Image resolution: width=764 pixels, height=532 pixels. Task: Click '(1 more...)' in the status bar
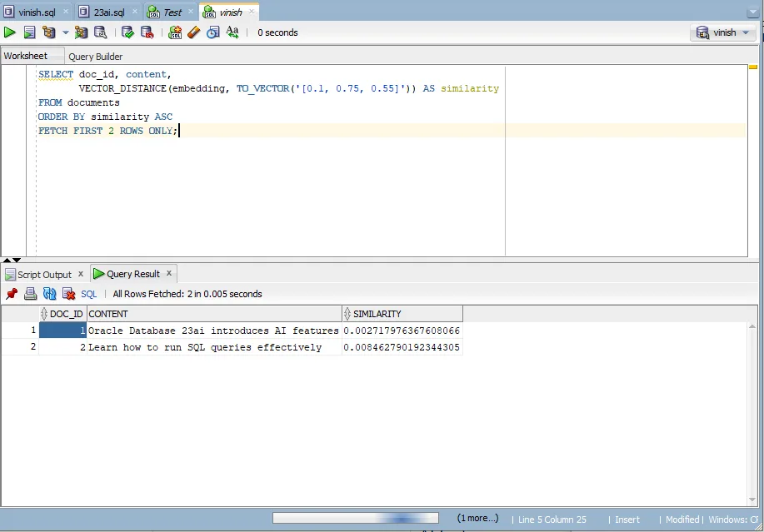[477, 519]
